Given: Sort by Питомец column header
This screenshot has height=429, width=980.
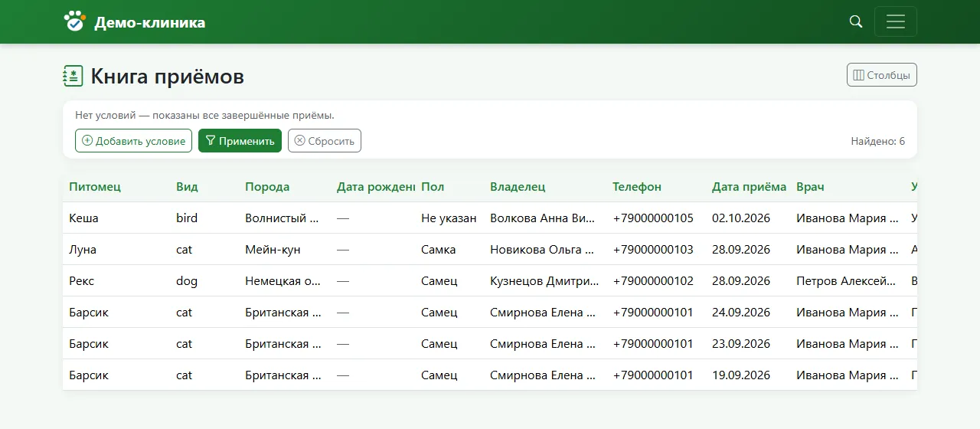Looking at the screenshot, I should click(95, 187).
